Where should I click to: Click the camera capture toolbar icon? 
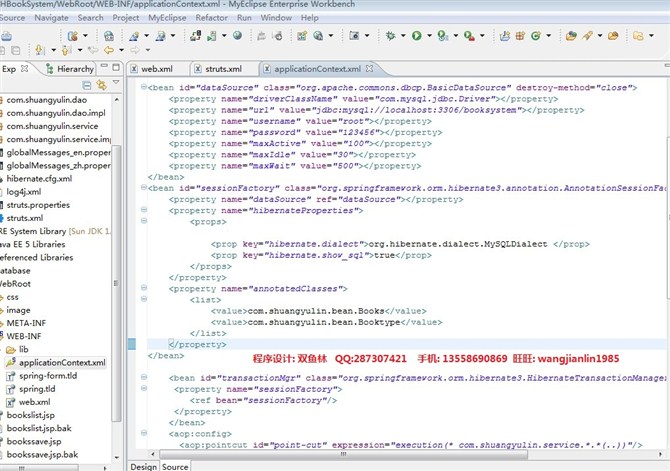(354, 36)
